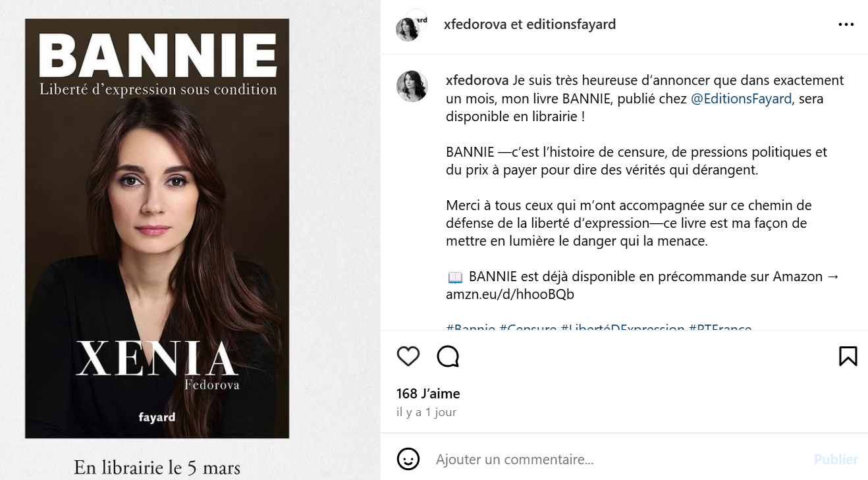Open the @EditionsFayard mention link
868x480 pixels.
pos(741,99)
